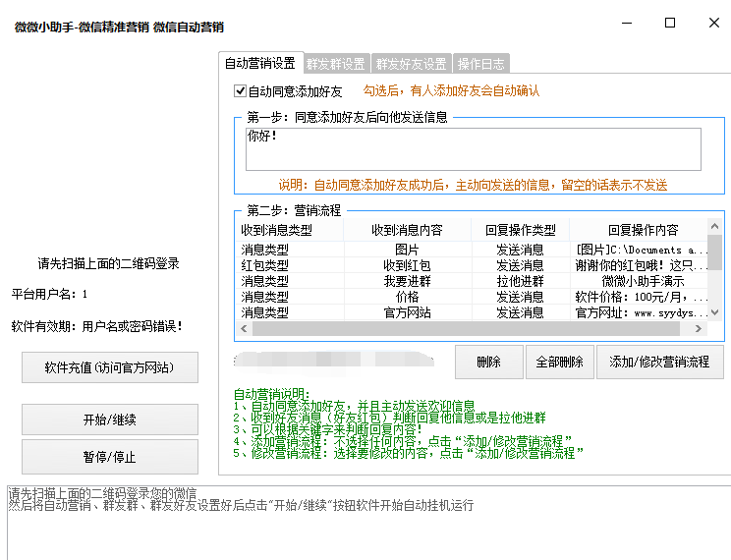Image resolution: width=731 pixels, height=560 pixels.
Task: Click the welcome message text box containing 你好!
Action: pos(474,149)
